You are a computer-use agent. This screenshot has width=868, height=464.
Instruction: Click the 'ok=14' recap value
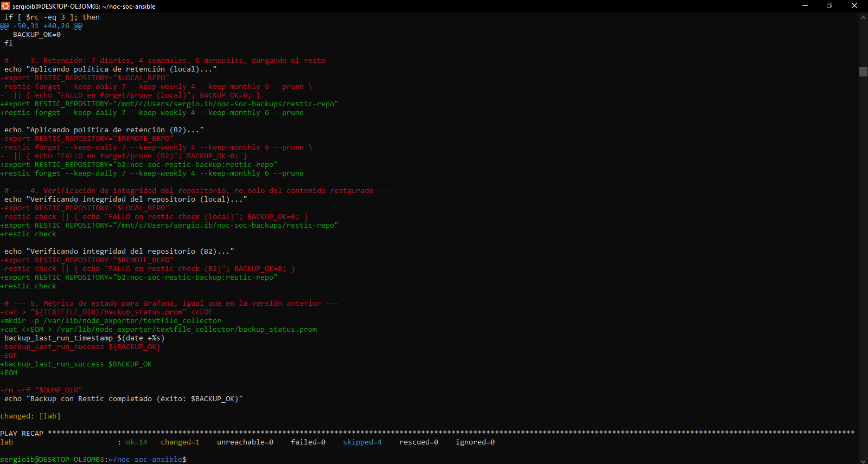pyautogui.click(x=137, y=442)
